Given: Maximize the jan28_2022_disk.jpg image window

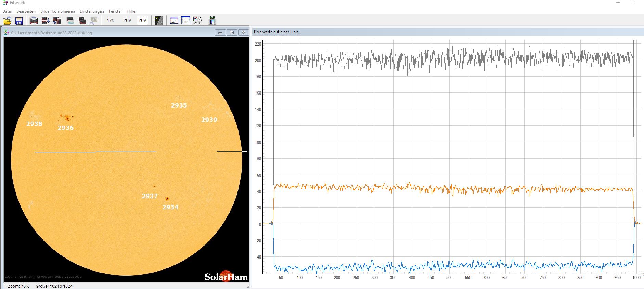Looking at the screenshot, I should tap(232, 33).
